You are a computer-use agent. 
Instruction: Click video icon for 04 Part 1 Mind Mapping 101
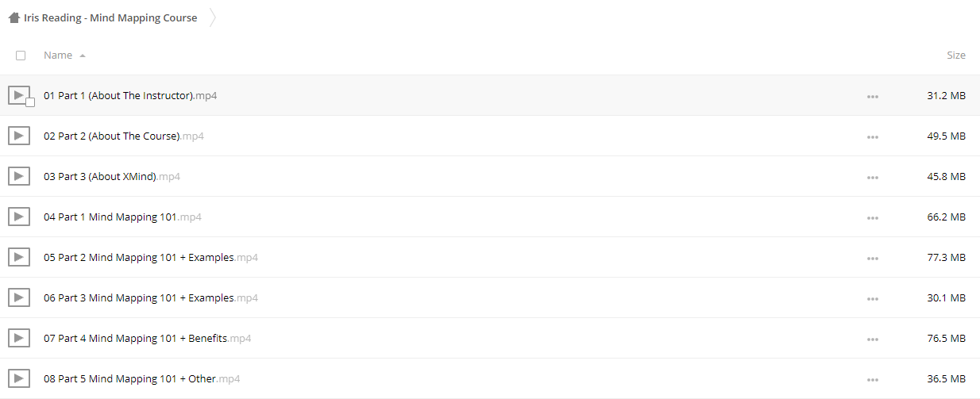pos(19,217)
